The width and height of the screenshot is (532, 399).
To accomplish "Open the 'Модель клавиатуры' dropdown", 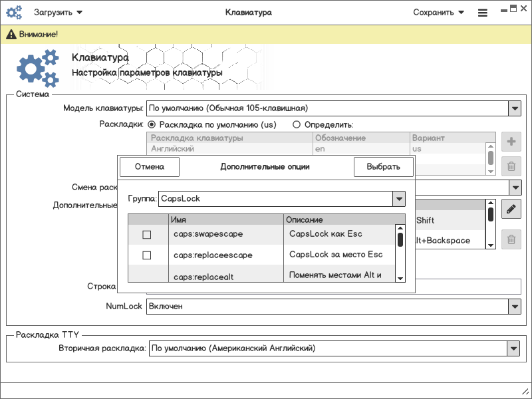I will click(513, 108).
